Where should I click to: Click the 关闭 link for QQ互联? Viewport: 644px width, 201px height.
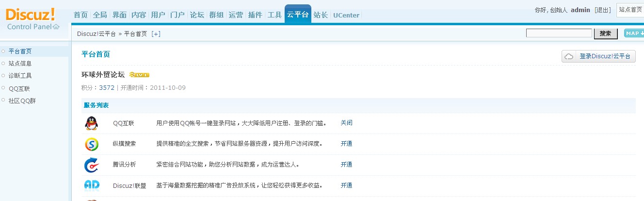click(x=347, y=123)
